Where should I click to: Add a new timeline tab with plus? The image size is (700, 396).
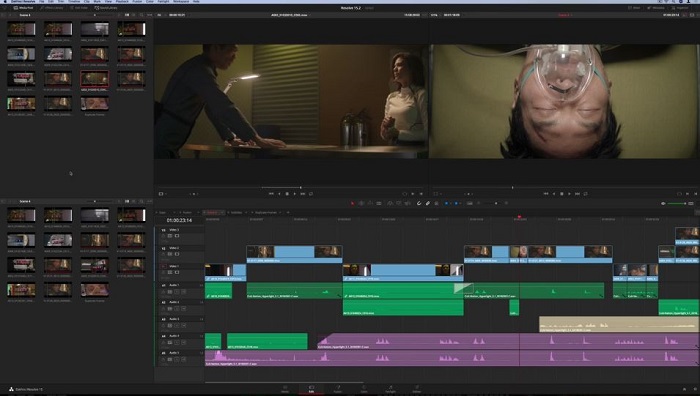(x=288, y=213)
